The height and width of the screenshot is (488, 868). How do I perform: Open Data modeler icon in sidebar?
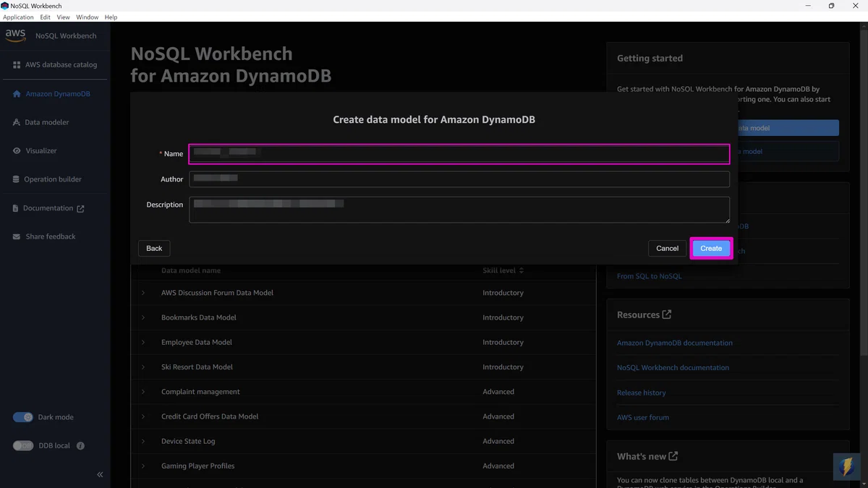pyautogui.click(x=17, y=122)
